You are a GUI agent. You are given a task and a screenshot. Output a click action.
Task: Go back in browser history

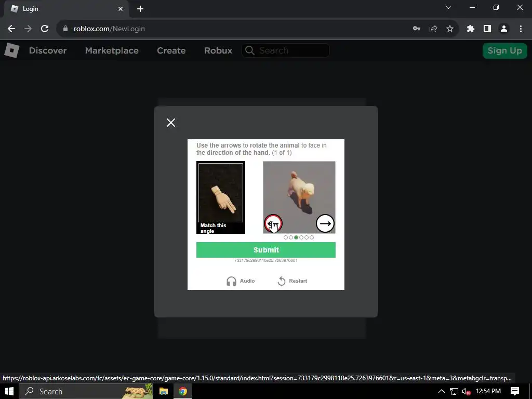11,29
